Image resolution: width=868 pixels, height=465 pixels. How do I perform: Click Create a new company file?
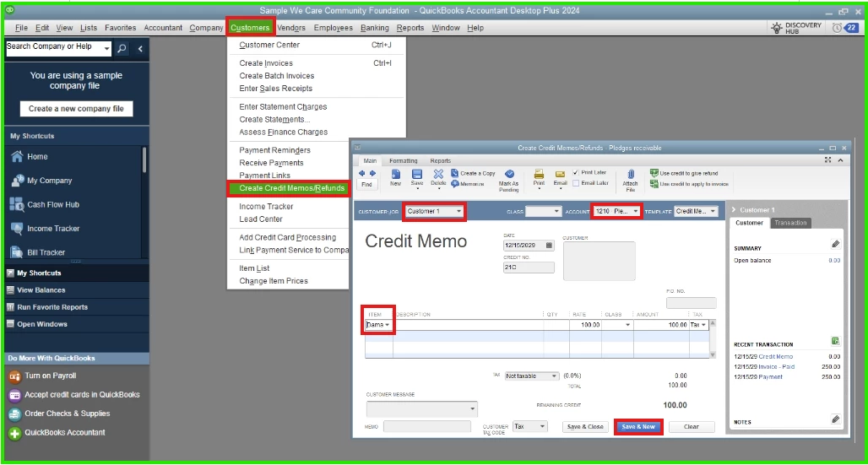coord(76,109)
